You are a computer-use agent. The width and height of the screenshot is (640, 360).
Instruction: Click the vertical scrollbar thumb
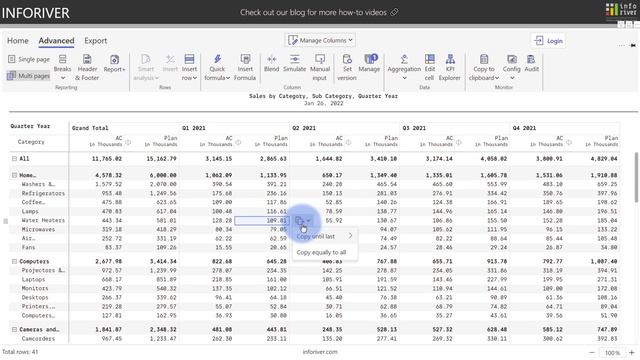pyautogui.click(x=636, y=177)
